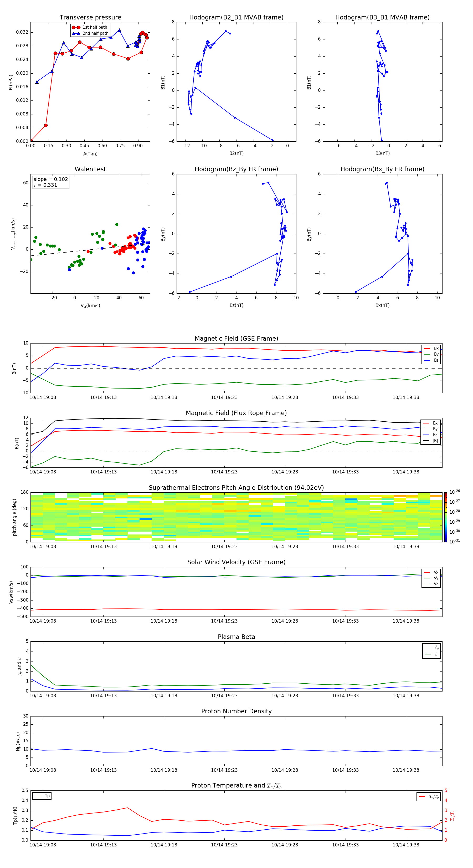Click the Vz entry in solar wind legend

tap(431, 584)
